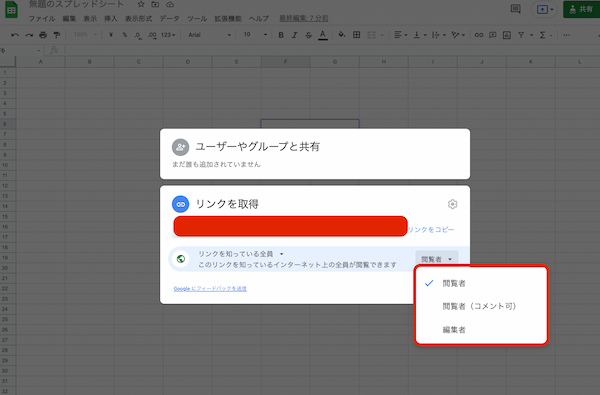The image size is (600, 395).
Task: Open the ファイル menu
Action: (x=42, y=18)
